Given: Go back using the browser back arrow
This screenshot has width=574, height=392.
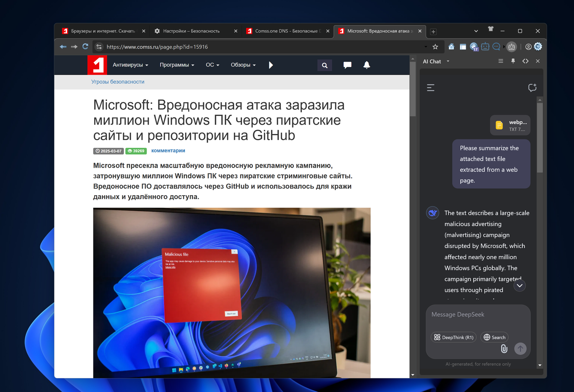Looking at the screenshot, I should pos(63,47).
